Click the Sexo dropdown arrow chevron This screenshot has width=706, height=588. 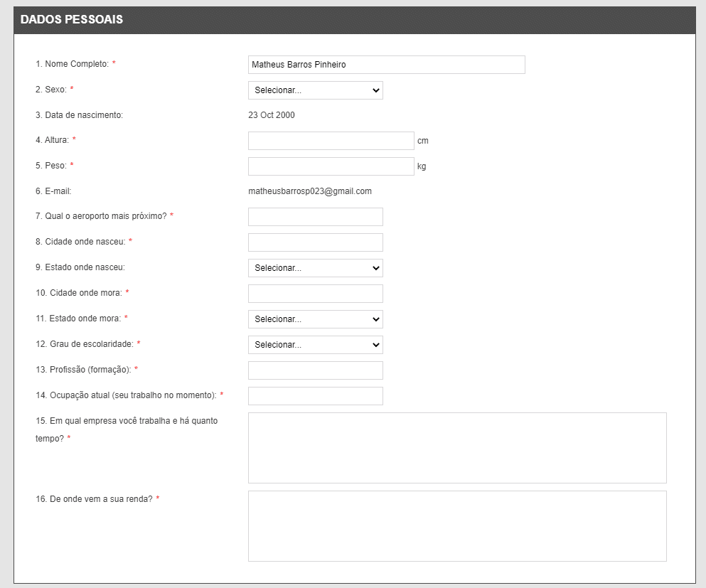click(x=376, y=90)
